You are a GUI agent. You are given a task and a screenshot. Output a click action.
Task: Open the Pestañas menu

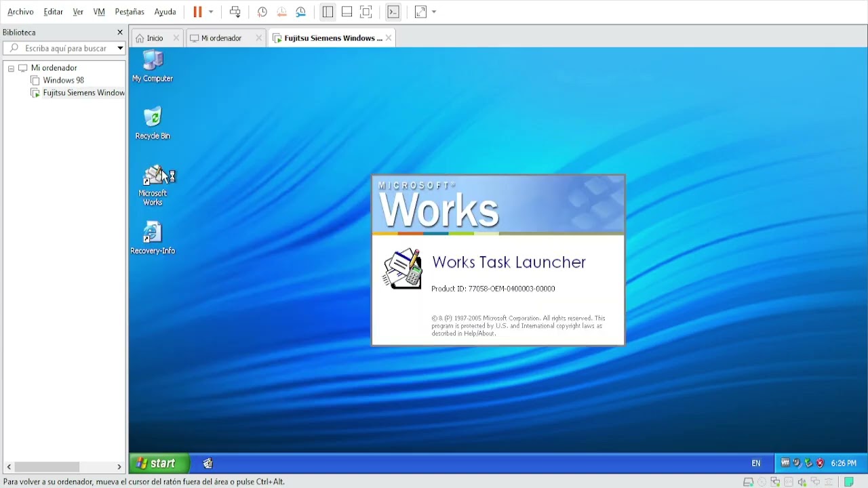click(x=130, y=12)
